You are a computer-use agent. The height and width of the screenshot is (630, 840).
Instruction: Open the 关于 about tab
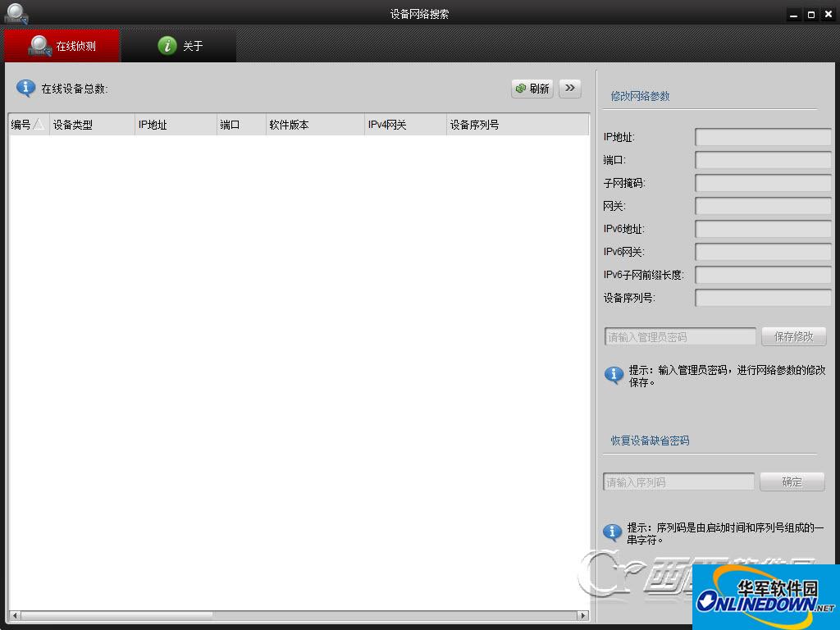tap(180, 46)
